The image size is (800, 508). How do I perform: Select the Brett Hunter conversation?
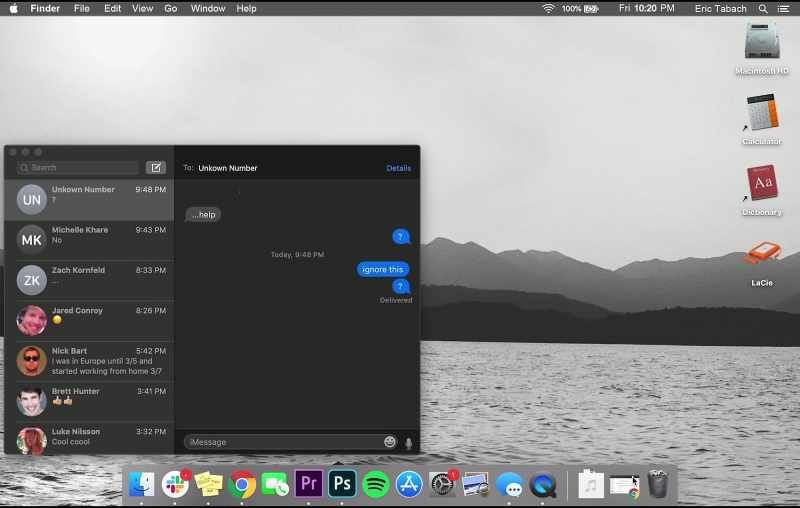[89, 401]
